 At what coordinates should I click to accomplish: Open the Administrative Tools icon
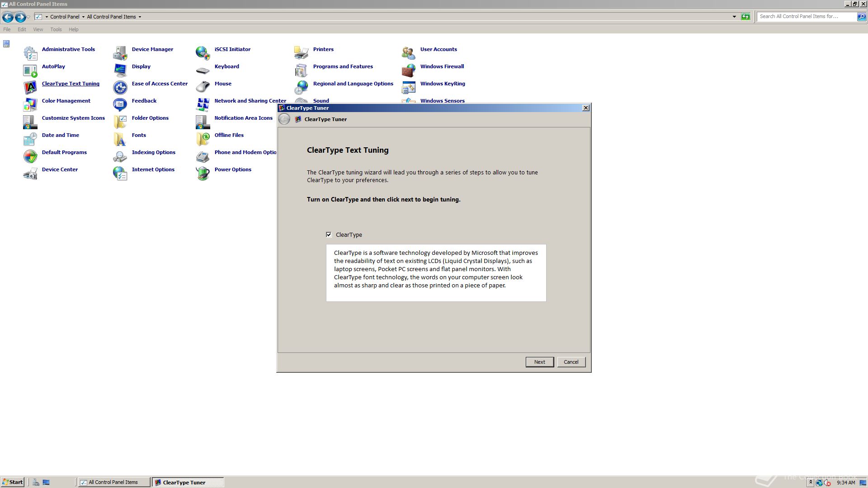tap(30, 53)
